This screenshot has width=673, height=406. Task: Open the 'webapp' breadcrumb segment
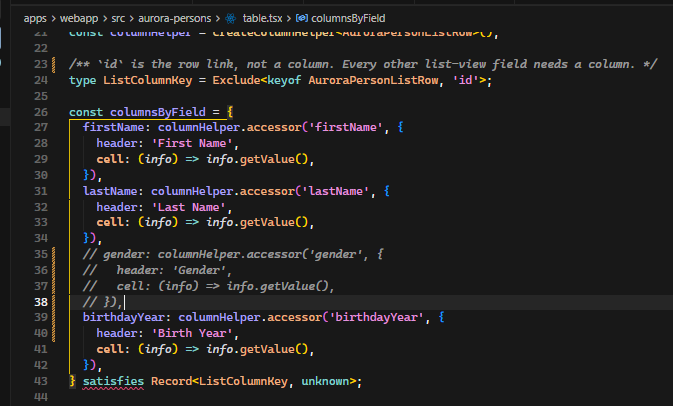coord(79,18)
